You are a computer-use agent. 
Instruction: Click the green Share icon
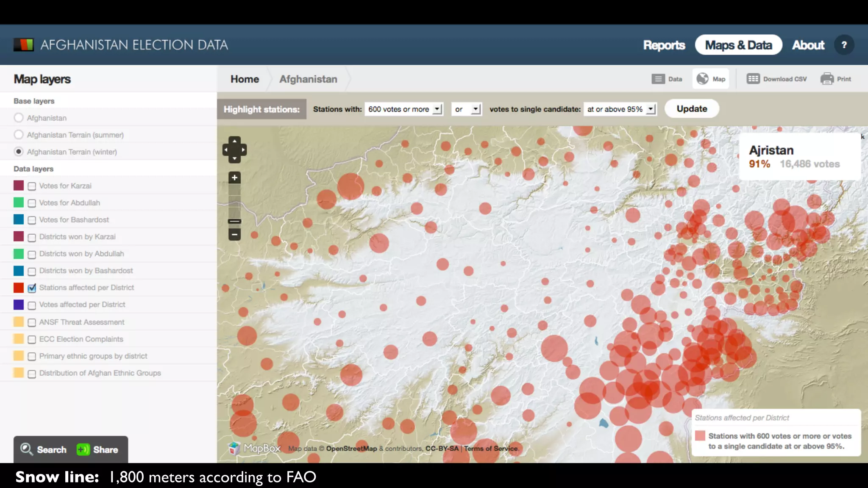coord(83,449)
